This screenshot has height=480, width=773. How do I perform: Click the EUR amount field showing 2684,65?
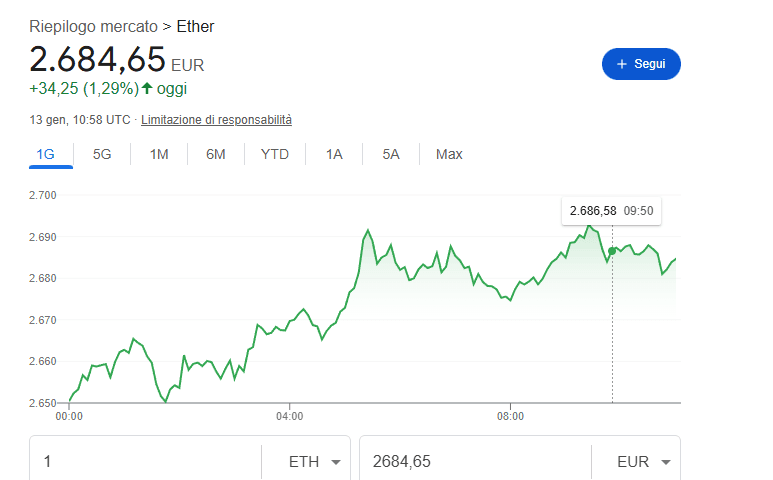coord(474,462)
